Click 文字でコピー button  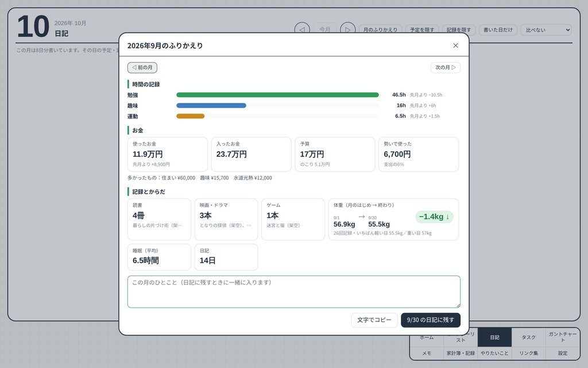[374, 320]
